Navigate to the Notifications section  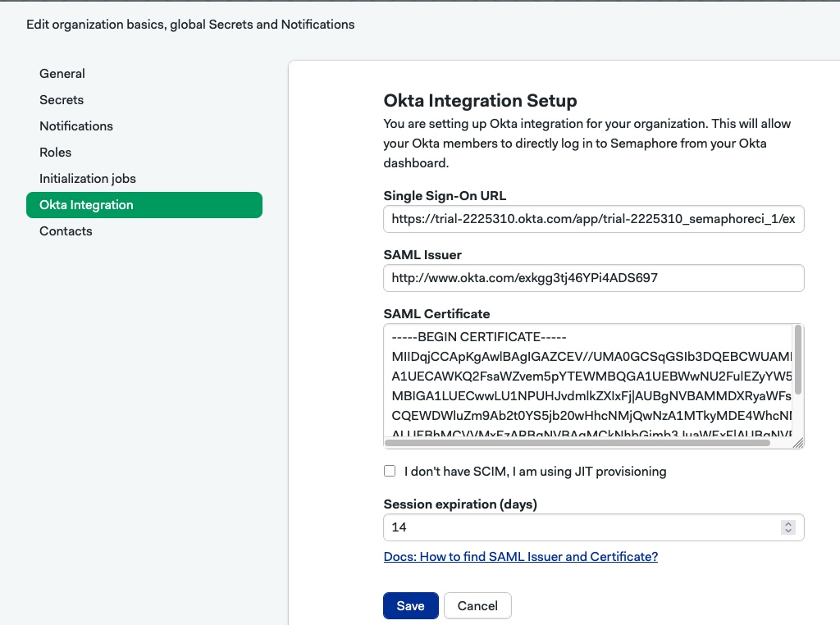point(76,125)
